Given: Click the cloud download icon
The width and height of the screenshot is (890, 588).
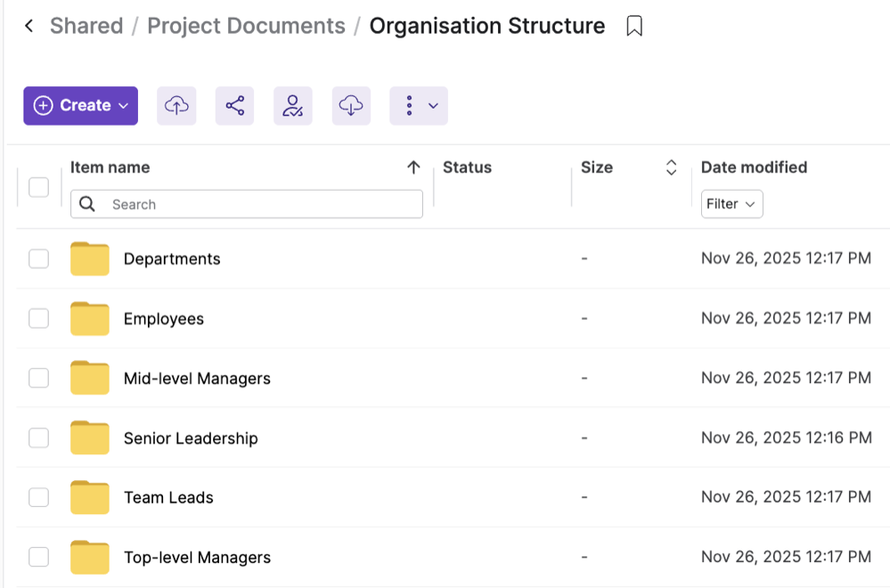Looking at the screenshot, I should pyautogui.click(x=351, y=106).
